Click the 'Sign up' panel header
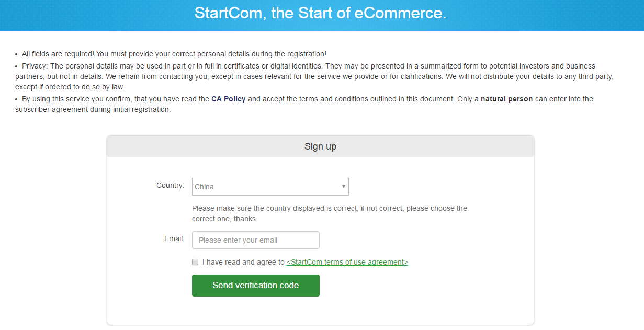Screen dimensions: 644x330 [x=320, y=146]
